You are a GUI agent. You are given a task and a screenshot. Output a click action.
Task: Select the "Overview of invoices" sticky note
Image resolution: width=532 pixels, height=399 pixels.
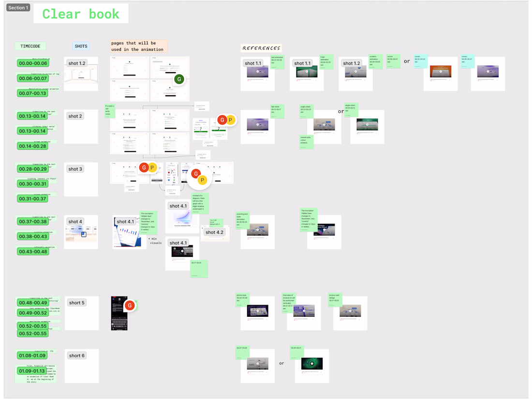(289, 302)
